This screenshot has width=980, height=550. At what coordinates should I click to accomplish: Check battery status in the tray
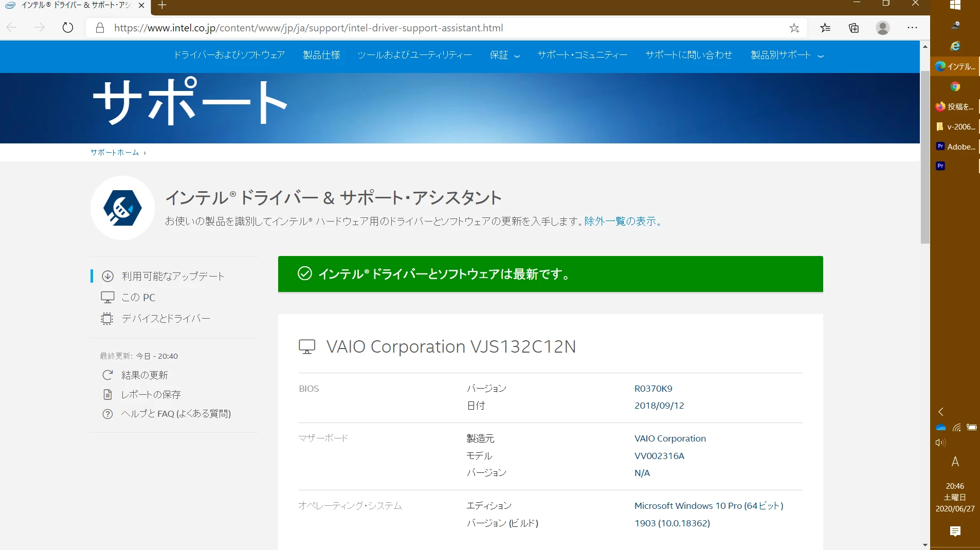coord(972,428)
